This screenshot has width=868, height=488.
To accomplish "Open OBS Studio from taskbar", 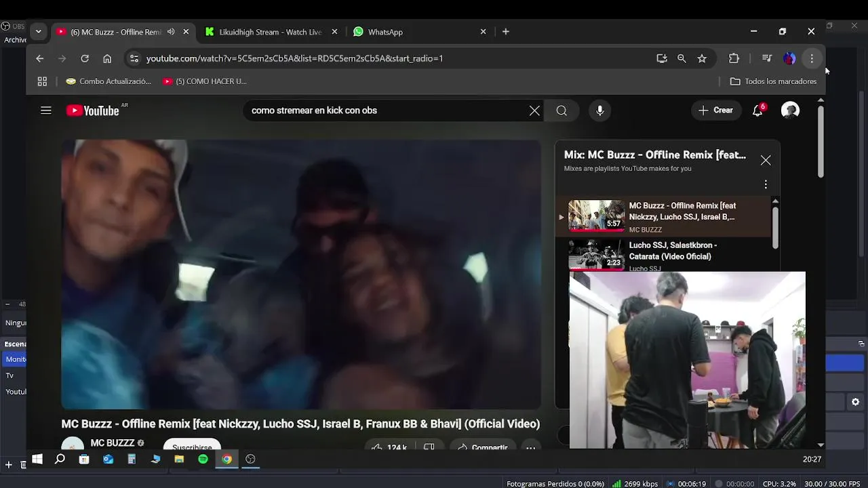I will tap(250, 459).
